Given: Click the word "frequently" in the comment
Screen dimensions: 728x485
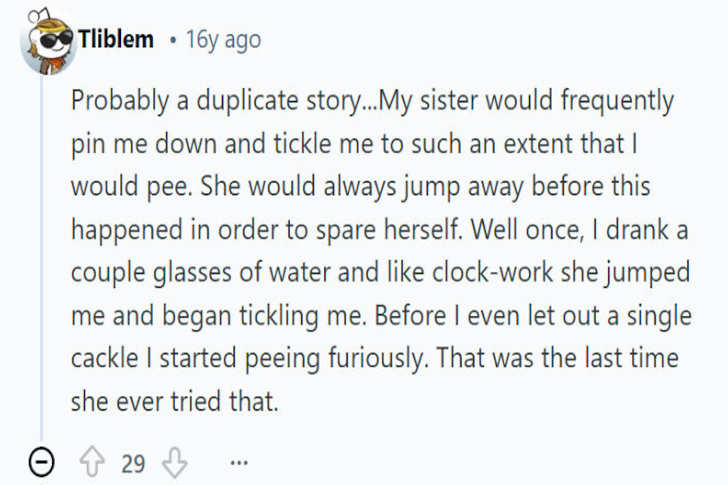Looking at the screenshot, I should tap(618, 101).
